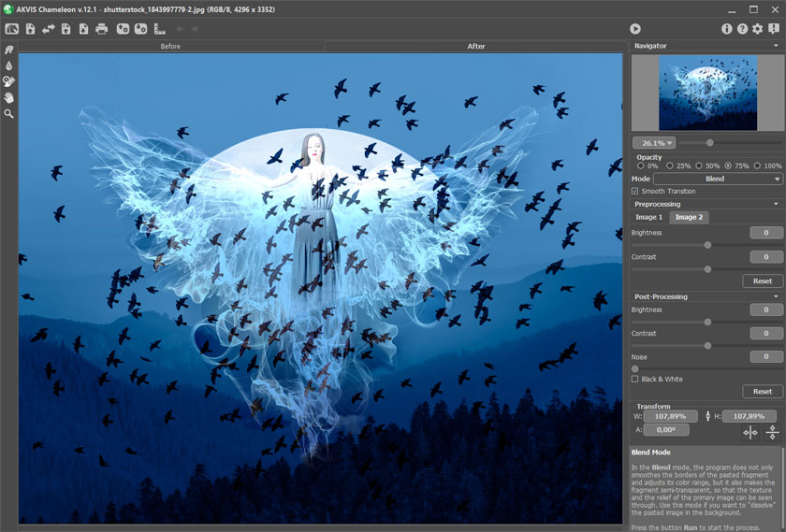Click Preprocessing Contrast value field
This screenshot has width=786, height=532.
coord(766,256)
